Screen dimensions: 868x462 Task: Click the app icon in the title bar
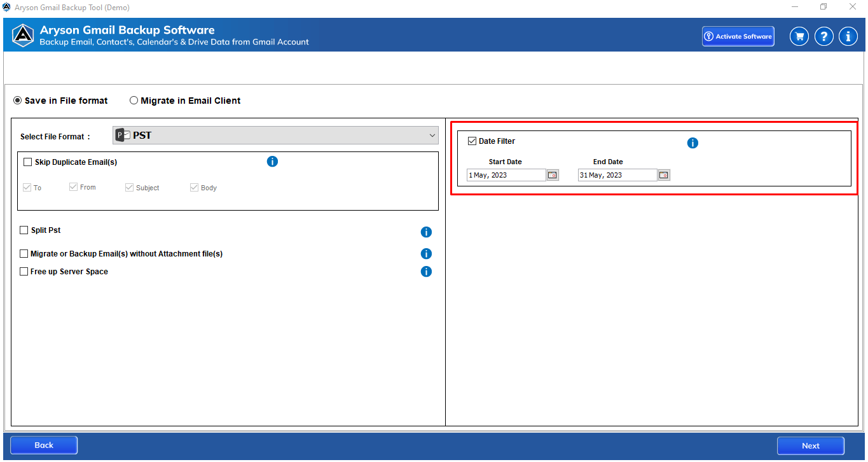[x=6, y=7]
